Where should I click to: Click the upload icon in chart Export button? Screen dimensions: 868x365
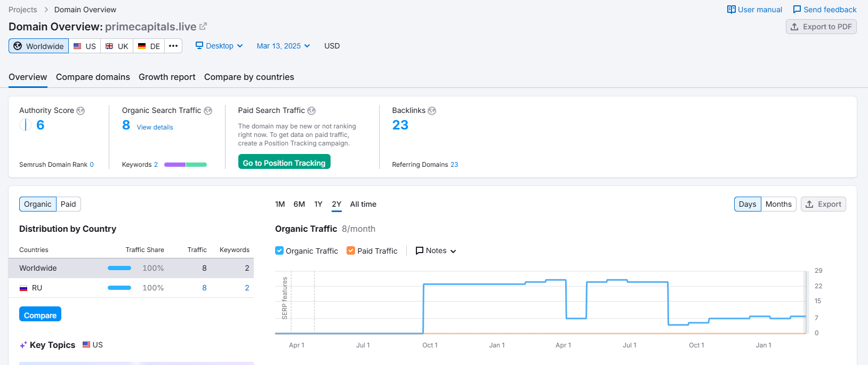809,204
